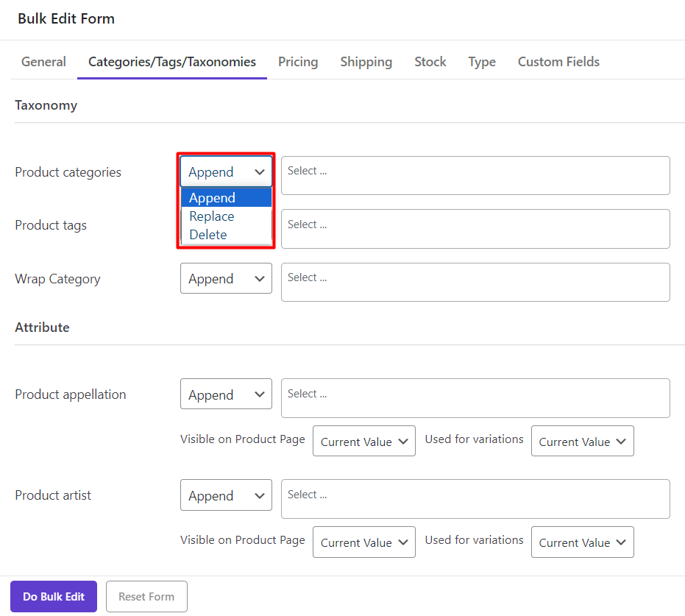The height and width of the screenshot is (616, 685).
Task: Open Product artist Used for variations dropdown
Action: coord(582,542)
